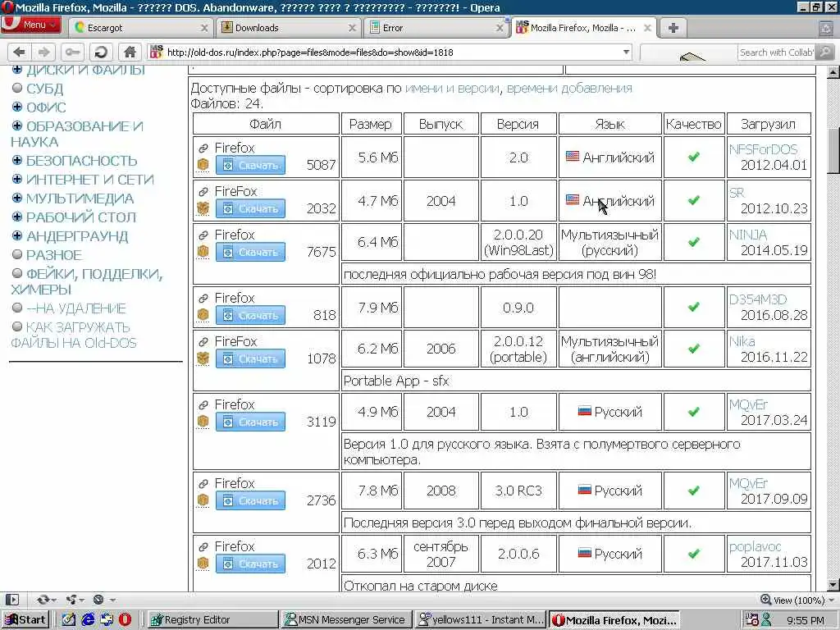Click the package icon in the 818 row

(x=203, y=314)
